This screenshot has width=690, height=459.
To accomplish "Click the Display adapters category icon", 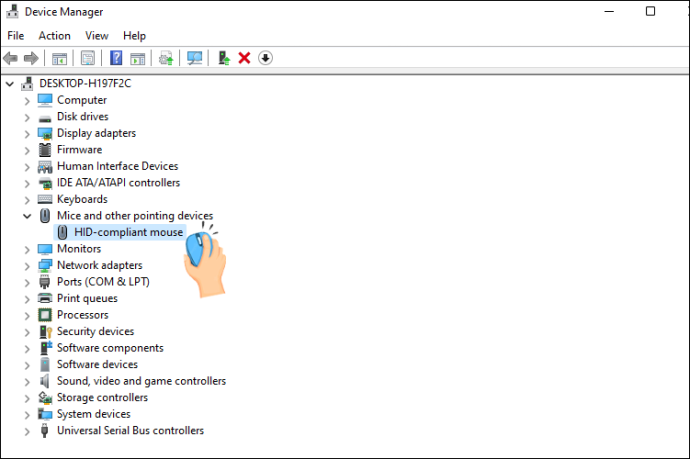I will [45, 133].
